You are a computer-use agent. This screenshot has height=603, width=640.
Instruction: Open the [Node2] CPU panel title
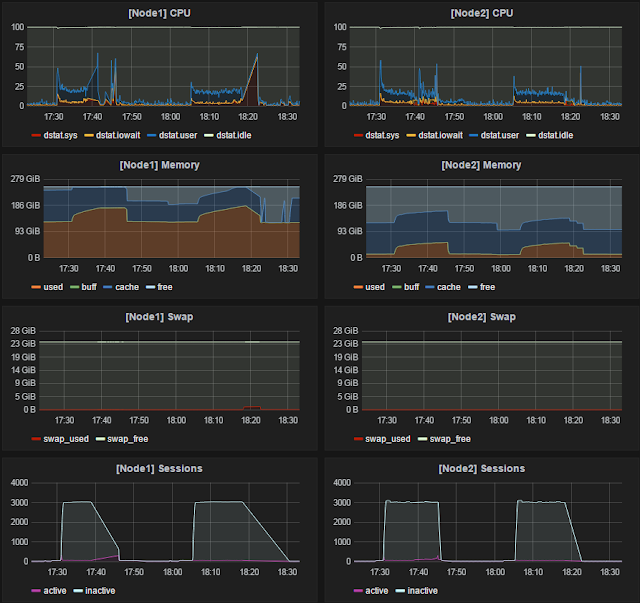[482, 13]
